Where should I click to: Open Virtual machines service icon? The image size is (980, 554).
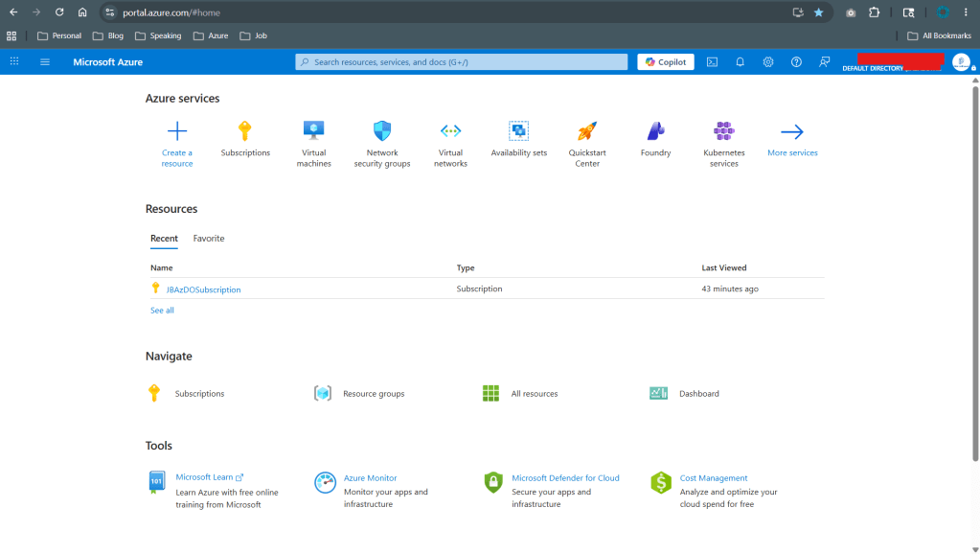314,130
